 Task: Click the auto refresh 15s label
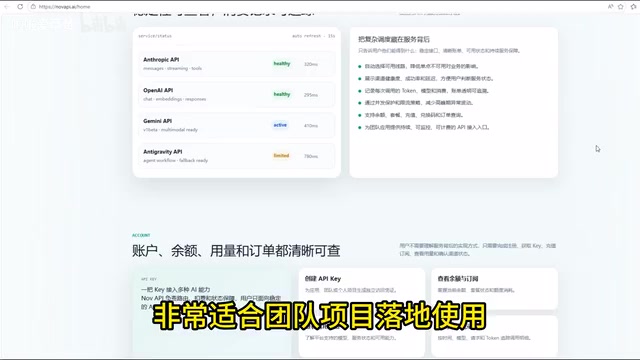pyautogui.click(x=313, y=36)
